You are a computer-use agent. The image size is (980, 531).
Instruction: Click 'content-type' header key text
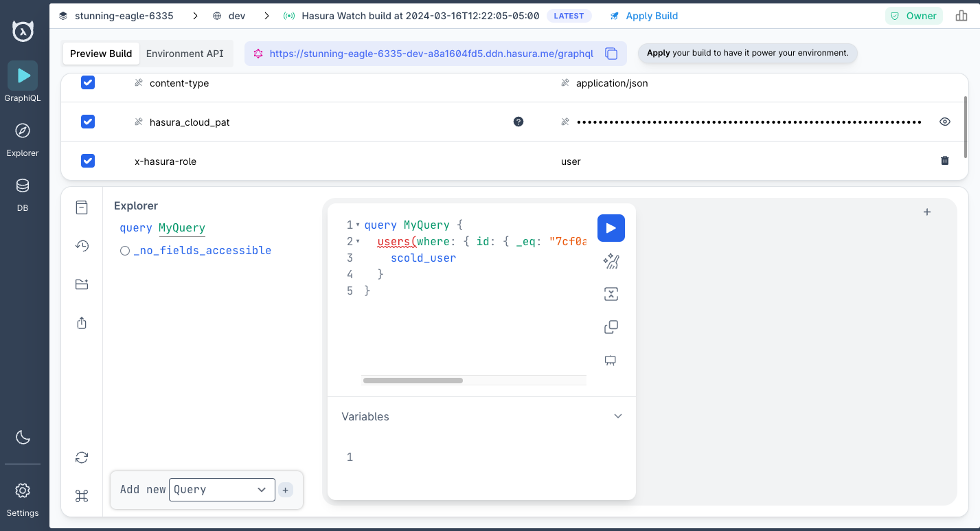coord(179,83)
